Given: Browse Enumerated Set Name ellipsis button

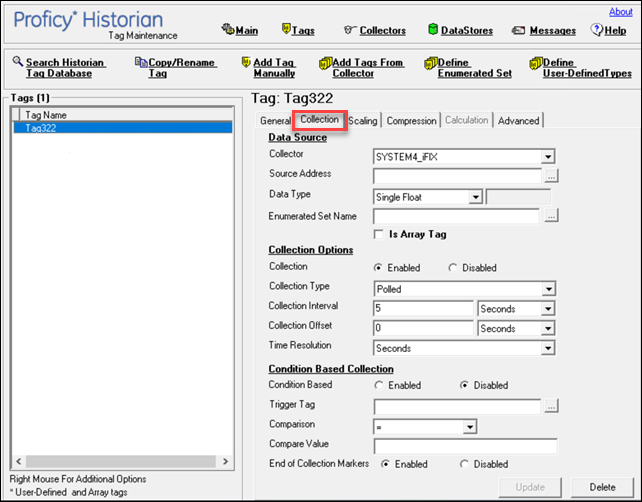Looking at the screenshot, I should 551,215.
